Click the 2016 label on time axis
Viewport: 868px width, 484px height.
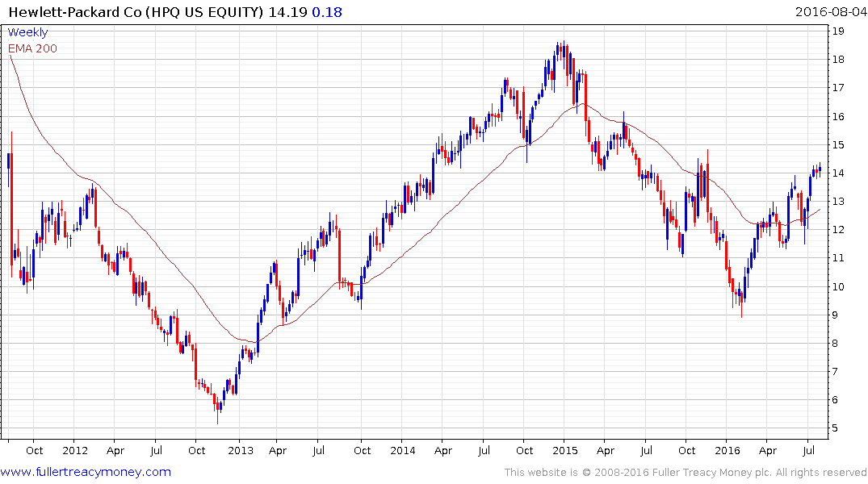tap(728, 450)
